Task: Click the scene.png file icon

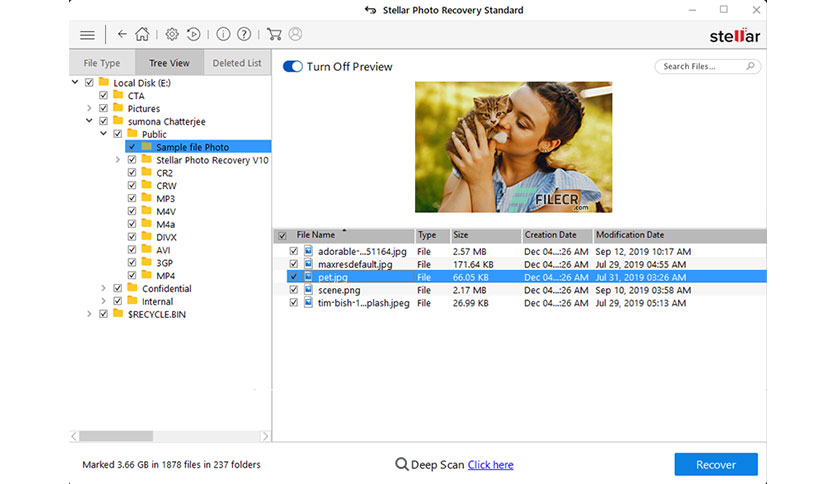Action: click(x=308, y=289)
